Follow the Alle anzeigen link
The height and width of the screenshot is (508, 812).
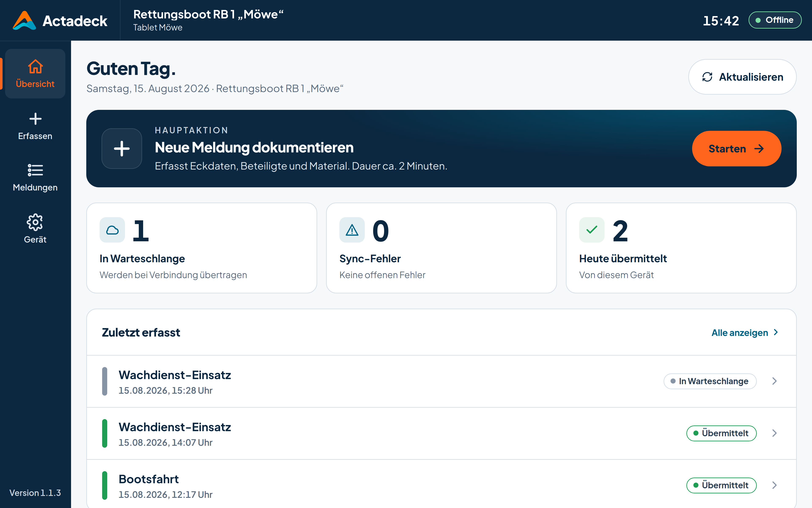[x=745, y=333]
